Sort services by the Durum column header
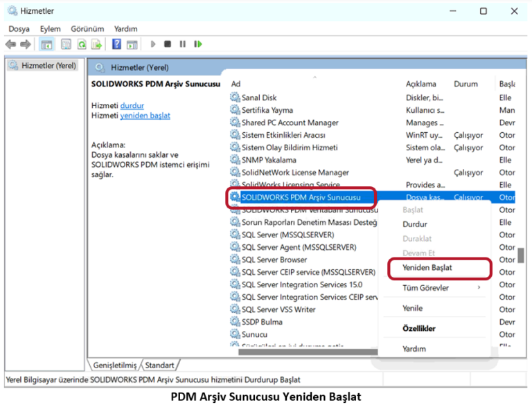The width and height of the screenshot is (532, 407). (x=465, y=84)
